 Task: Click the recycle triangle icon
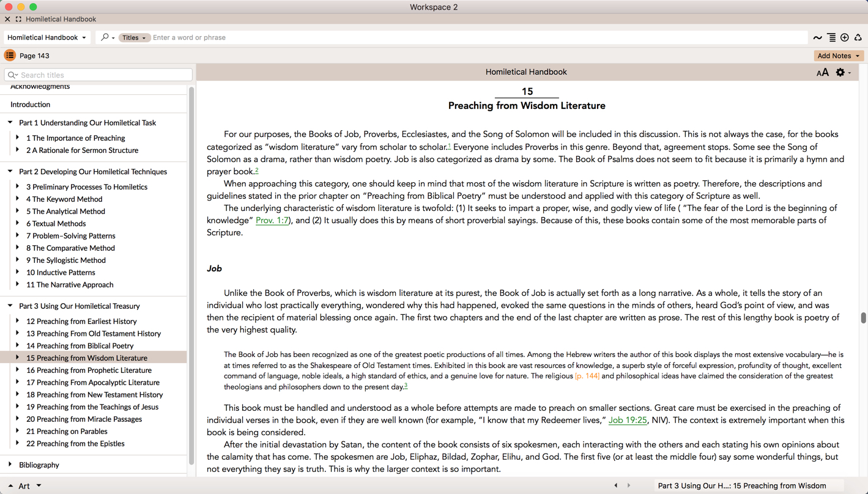(x=858, y=38)
